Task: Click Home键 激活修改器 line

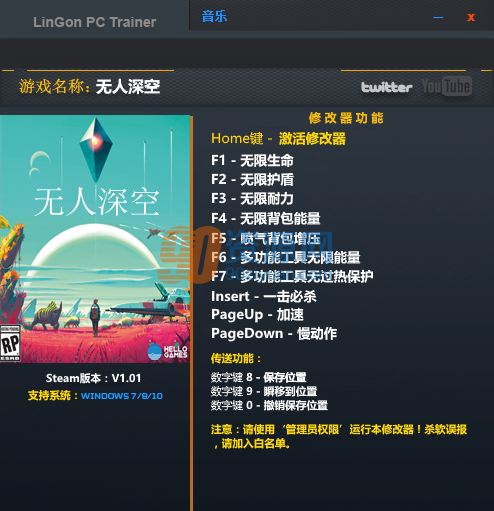Action: click(278, 139)
